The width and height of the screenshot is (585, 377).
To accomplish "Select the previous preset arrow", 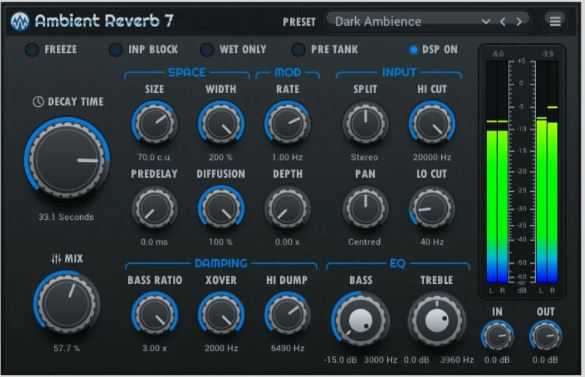I will point(503,22).
